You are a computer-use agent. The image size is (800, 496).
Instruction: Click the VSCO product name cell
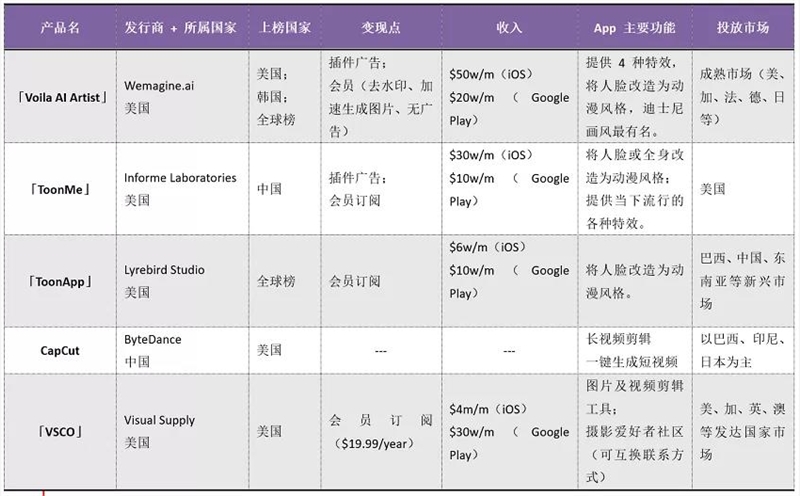point(60,432)
